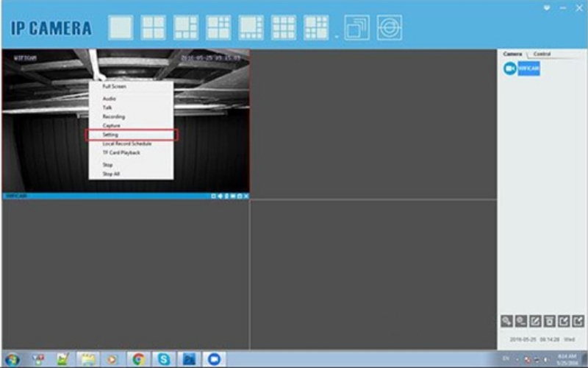Image resolution: width=588 pixels, height=368 pixels.
Task: Select WIFICAM in the camera list
Action: coord(528,68)
